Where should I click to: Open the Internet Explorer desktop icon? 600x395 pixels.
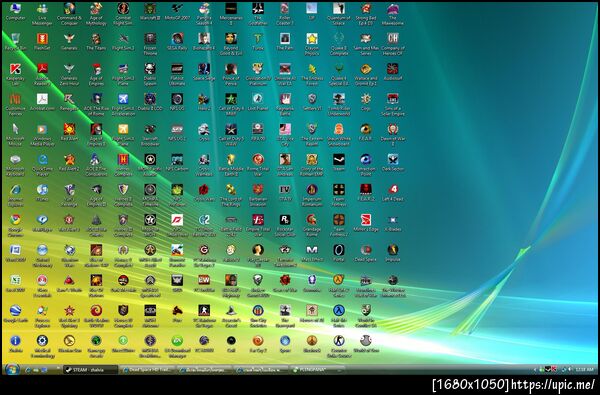tap(15, 195)
